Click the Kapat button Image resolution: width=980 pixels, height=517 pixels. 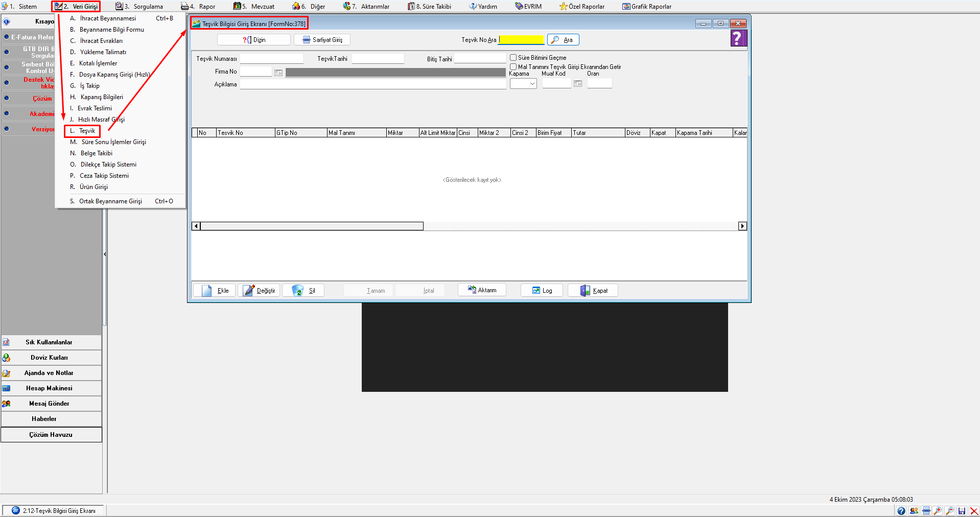(593, 291)
